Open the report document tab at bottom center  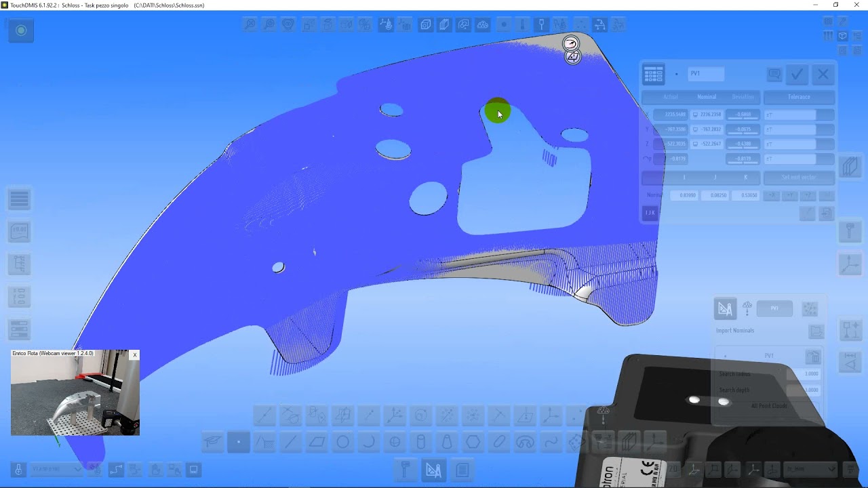coord(462,470)
